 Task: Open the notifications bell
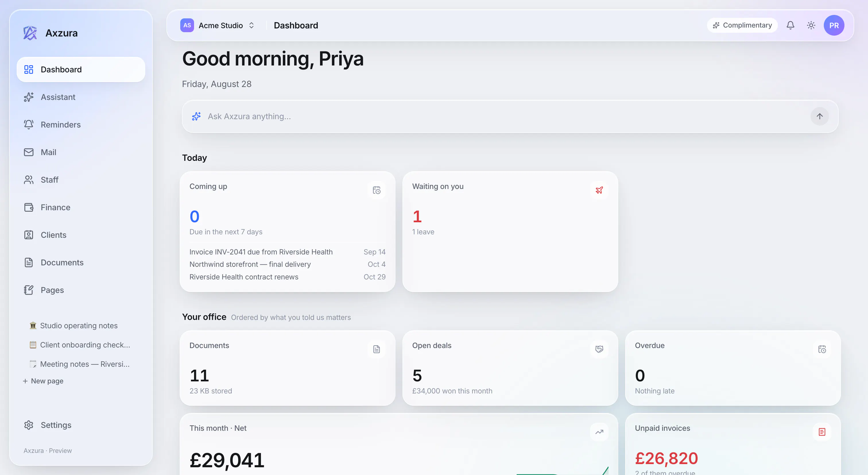tap(790, 25)
